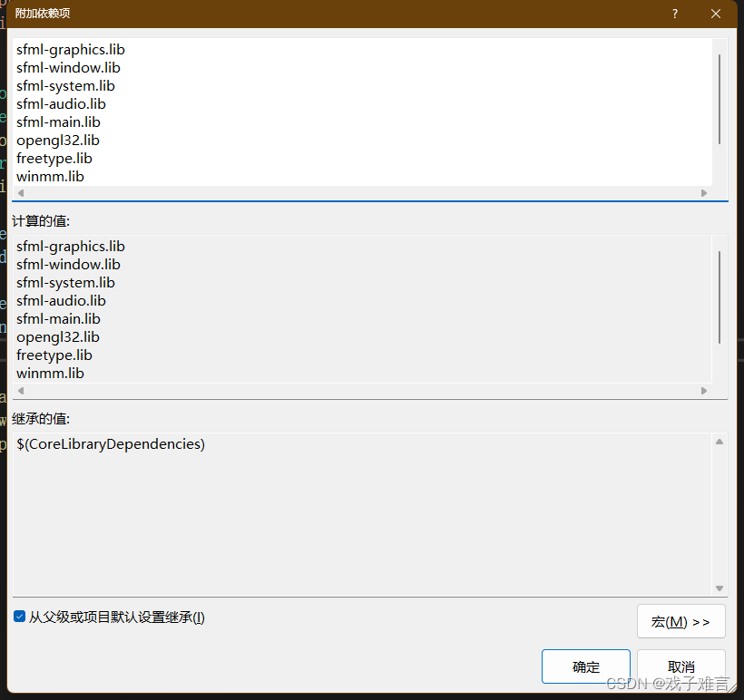Click the help question mark icon
The width and height of the screenshot is (744, 700).
pyautogui.click(x=674, y=14)
